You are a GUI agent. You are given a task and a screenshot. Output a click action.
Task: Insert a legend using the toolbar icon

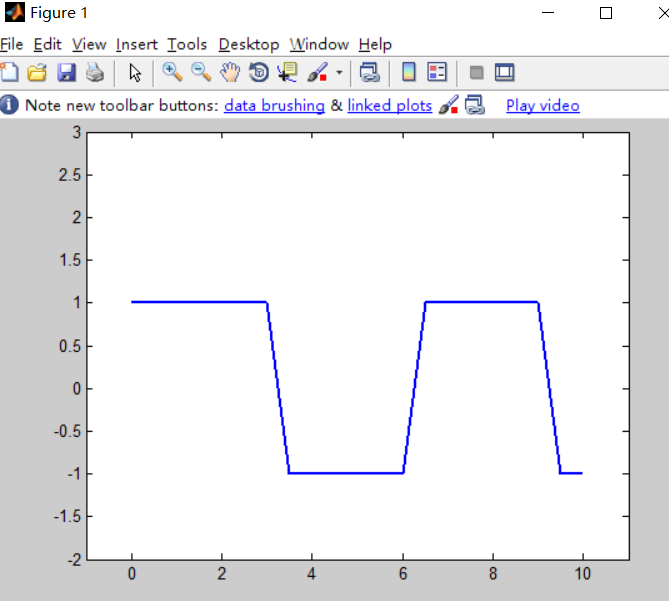point(437,72)
